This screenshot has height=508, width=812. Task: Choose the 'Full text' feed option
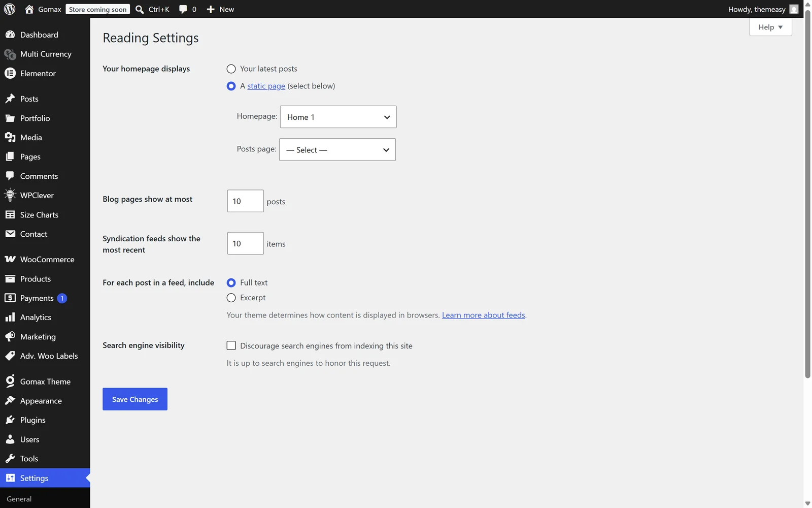pos(231,282)
